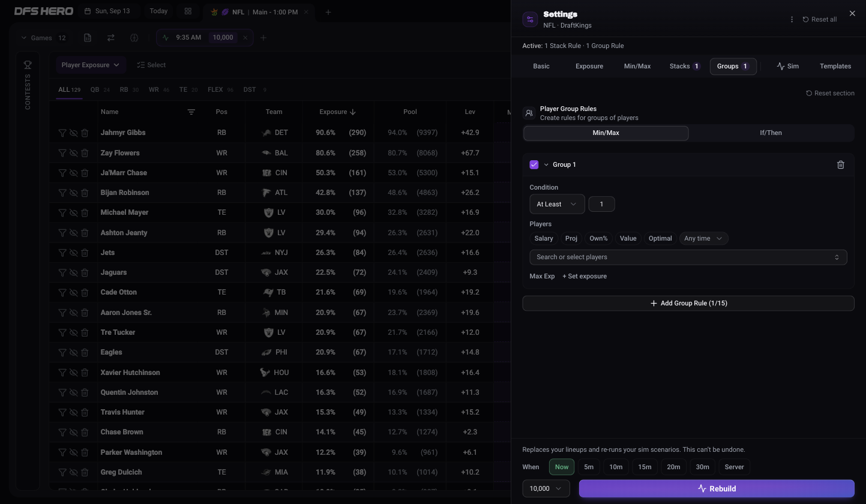Click the circular icon after swap arrows
The height and width of the screenshot is (504, 866).
pyautogui.click(x=134, y=38)
